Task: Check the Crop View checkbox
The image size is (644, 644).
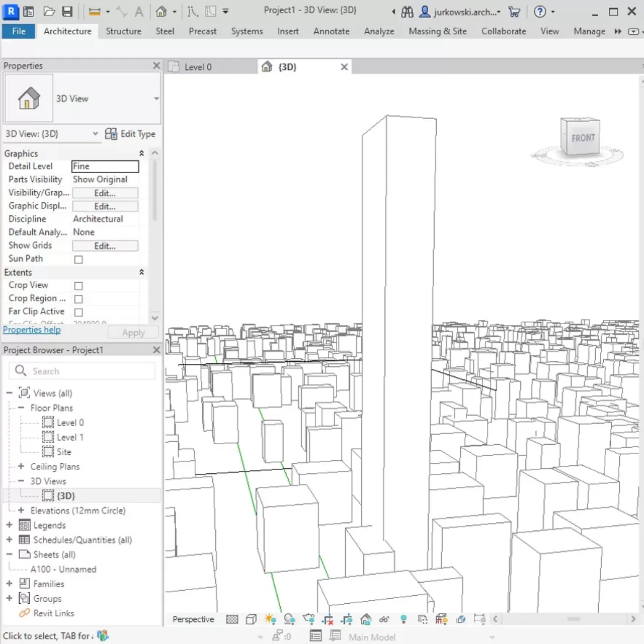Action: tap(78, 286)
